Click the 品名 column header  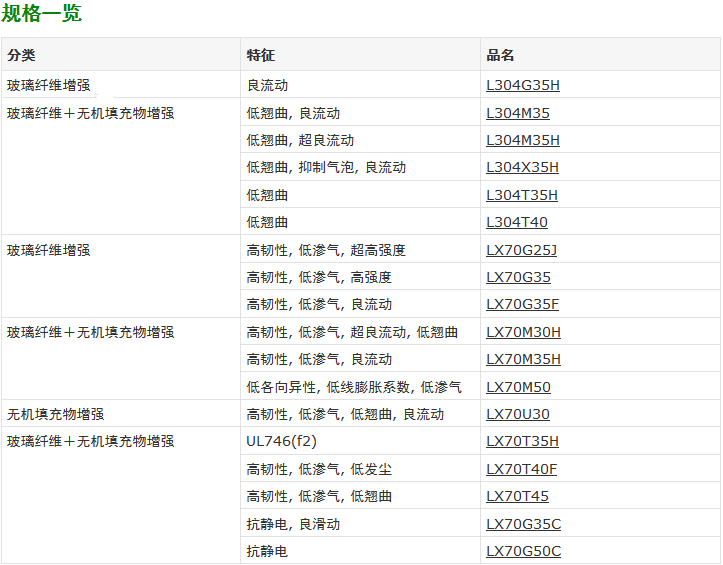(x=501, y=55)
